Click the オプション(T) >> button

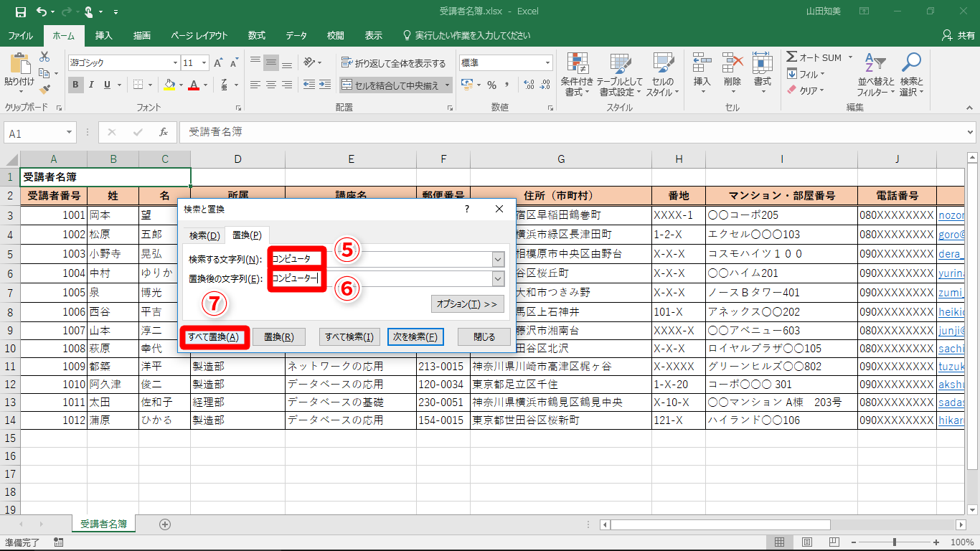tap(468, 304)
